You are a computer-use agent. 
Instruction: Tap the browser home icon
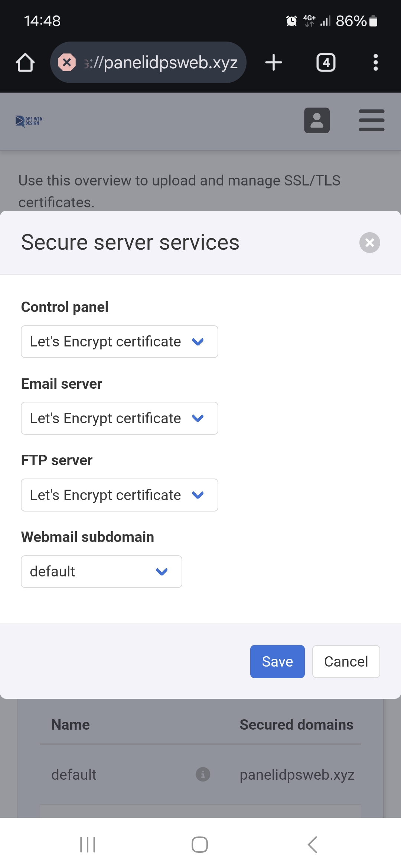[25, 62]
